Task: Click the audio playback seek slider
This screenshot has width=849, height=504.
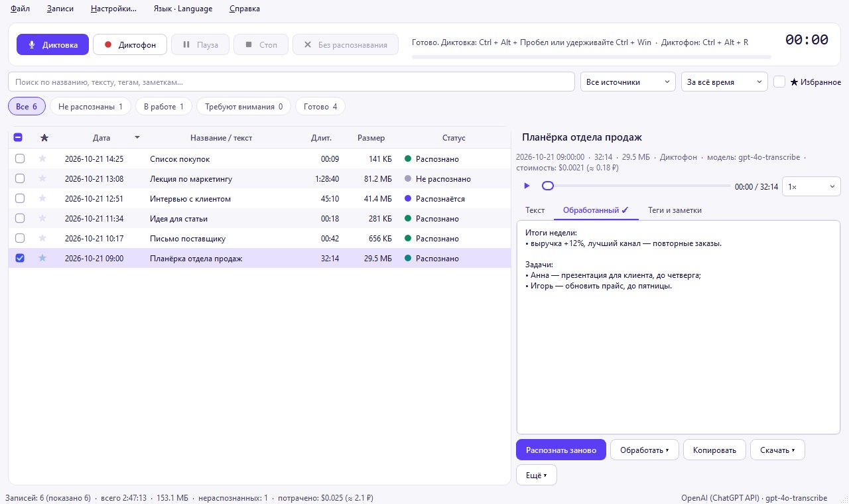Action: tap(636, 186)
